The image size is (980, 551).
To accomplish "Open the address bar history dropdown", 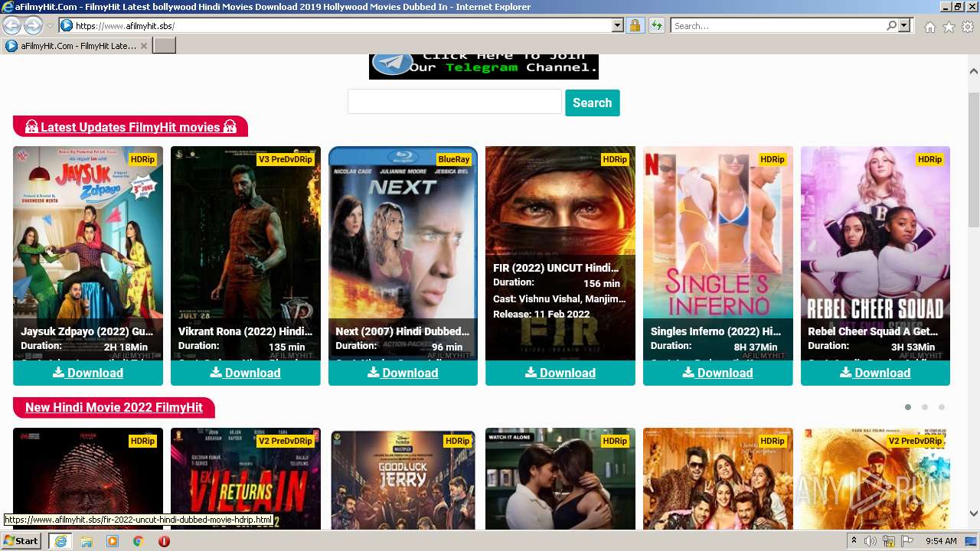I will coord(618,25).
